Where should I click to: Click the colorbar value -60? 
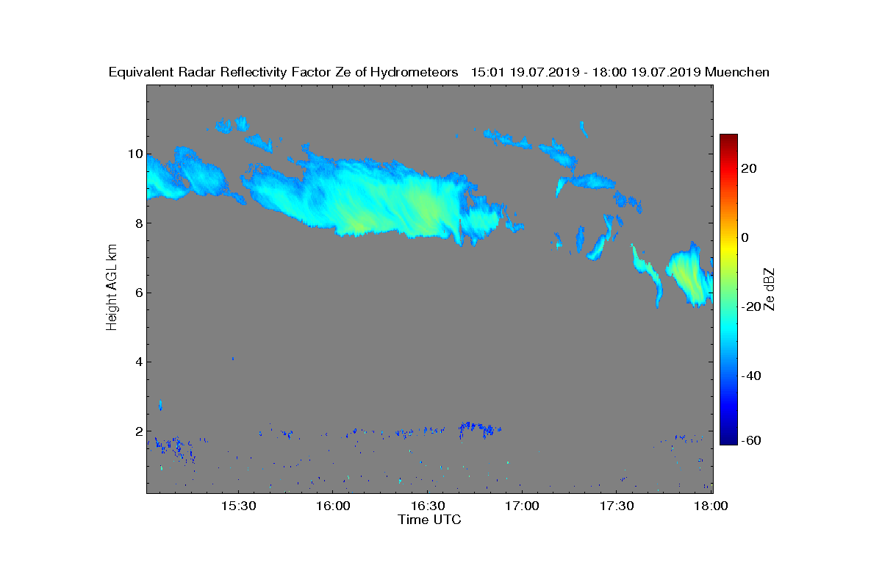point(751,440)
